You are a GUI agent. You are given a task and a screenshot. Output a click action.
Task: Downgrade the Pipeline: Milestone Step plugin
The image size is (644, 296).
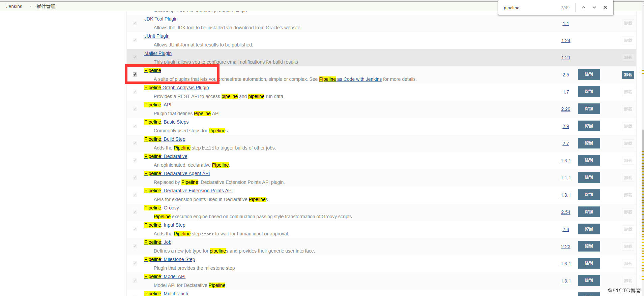pos(589,263)
